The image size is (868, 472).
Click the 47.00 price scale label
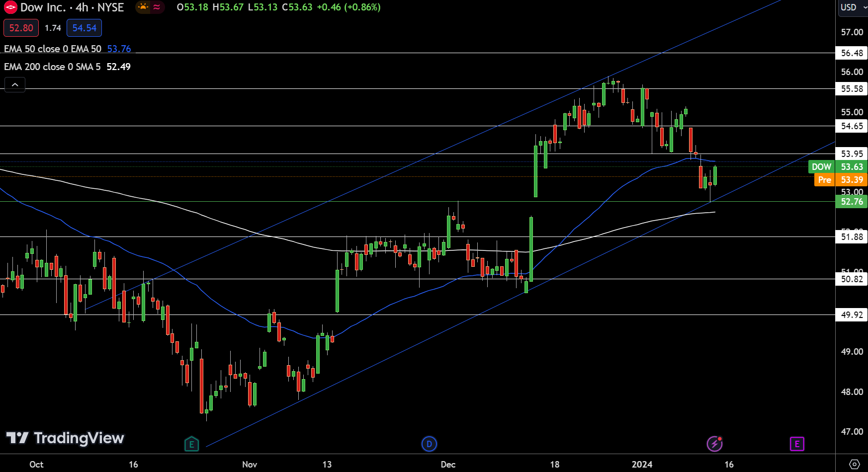point(852,432)
